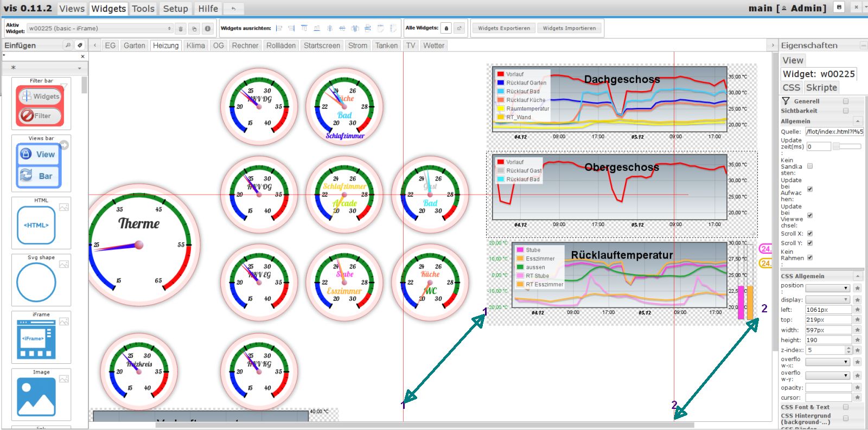Viewport: 868px width, 430px height.
Task: Open the CSS properties tab
Action: pyautogui.click(x=791, y=87)
